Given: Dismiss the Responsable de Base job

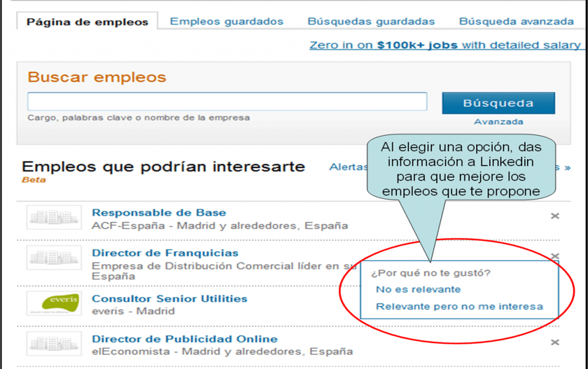Looking at the screenshot, I should tap(555, 216).
